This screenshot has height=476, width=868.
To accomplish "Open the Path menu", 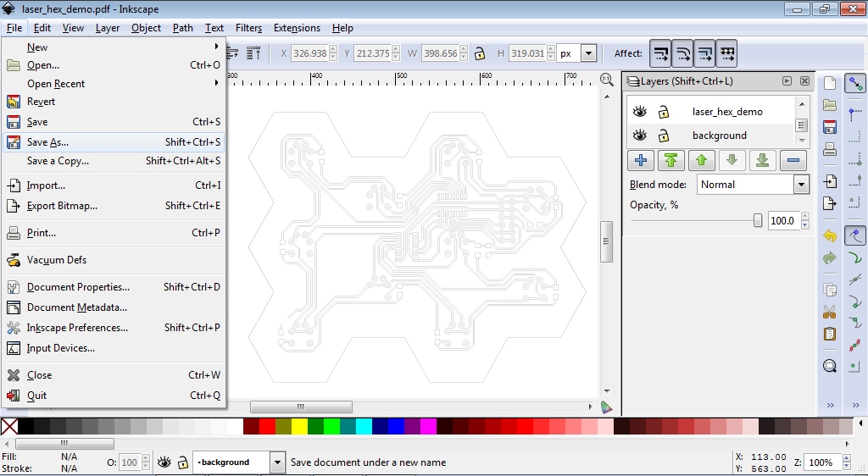I will tap(183, 28).
